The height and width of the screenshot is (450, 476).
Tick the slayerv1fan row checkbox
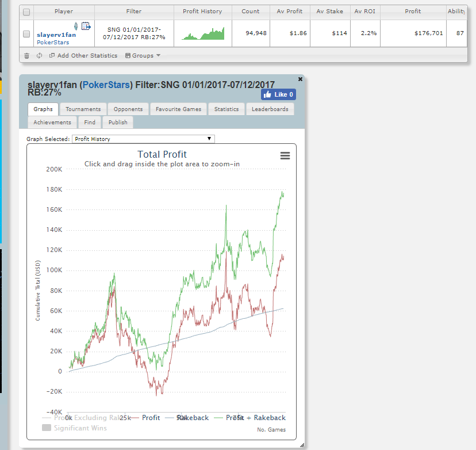pyautogui.click(x=26, y=34)
